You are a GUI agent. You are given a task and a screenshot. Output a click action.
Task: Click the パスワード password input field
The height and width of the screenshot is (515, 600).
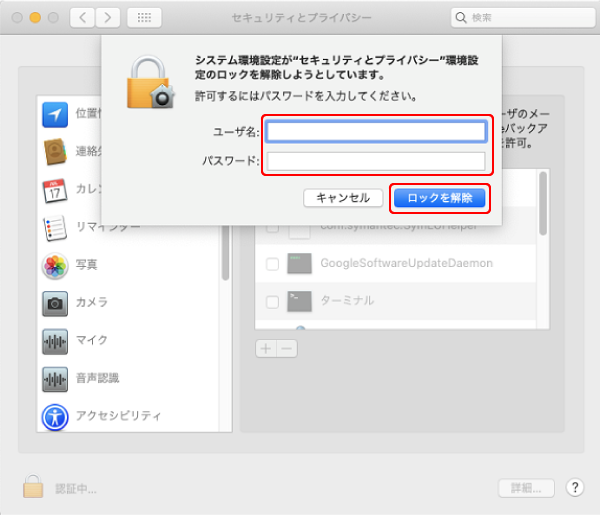coord(376,161)
